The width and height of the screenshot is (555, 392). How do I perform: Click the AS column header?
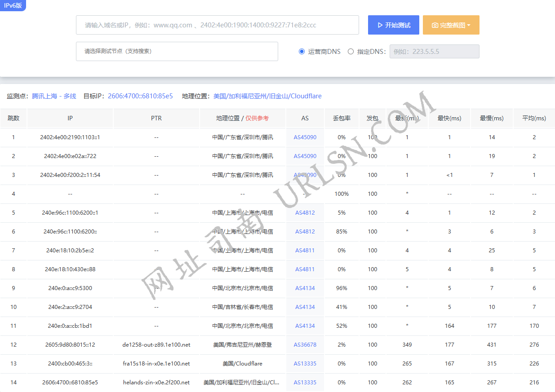pyautogui.click(x=305, y=118)
